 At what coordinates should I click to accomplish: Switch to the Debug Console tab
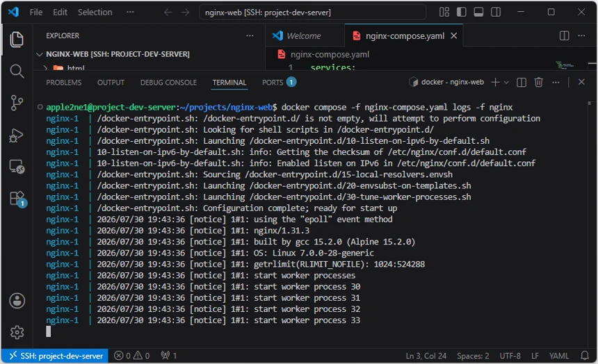pos(168,83)
